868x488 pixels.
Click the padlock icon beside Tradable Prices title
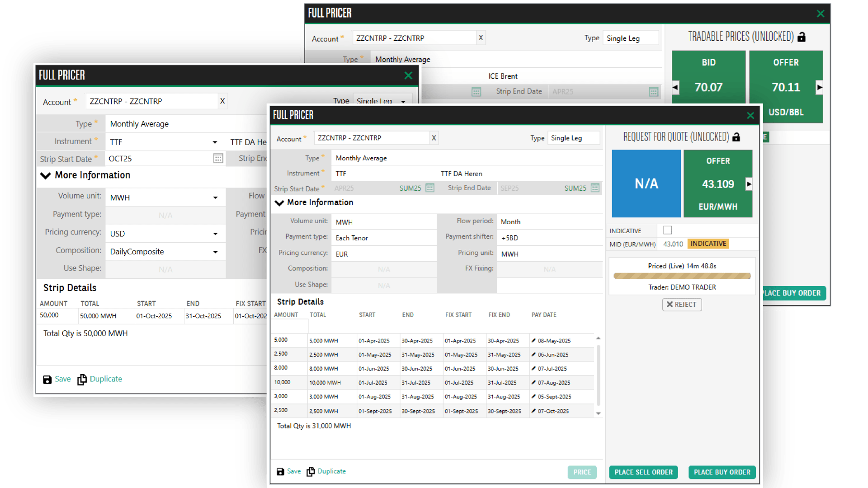pyautogui.click(x=802, y=37)
